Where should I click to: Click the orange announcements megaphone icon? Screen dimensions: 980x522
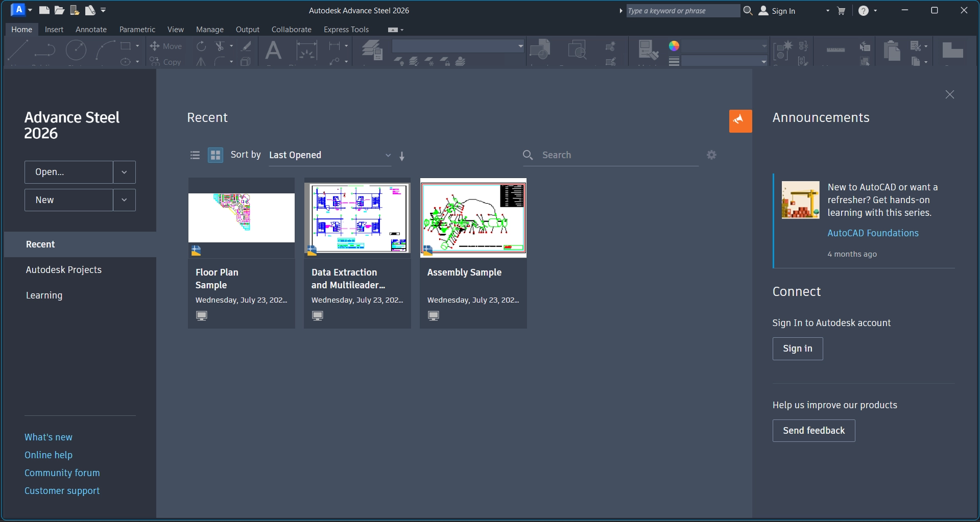pos(740,121)
